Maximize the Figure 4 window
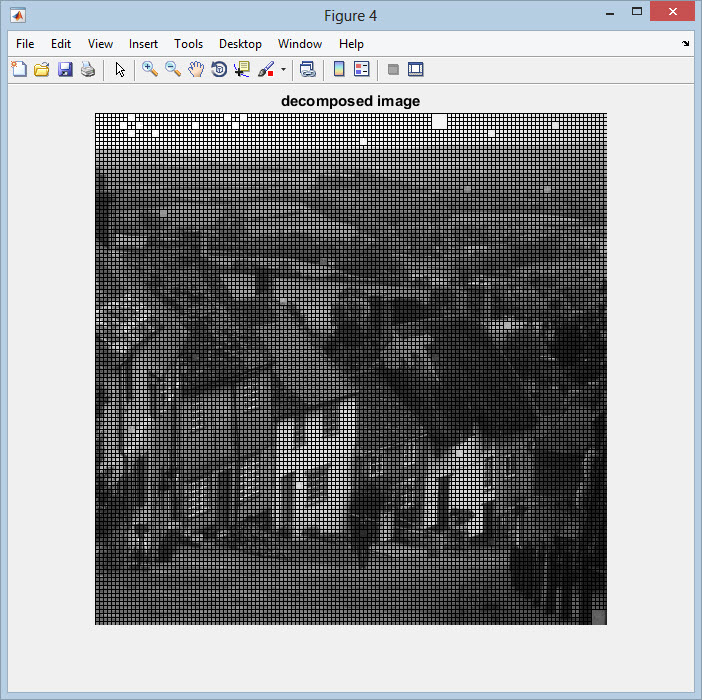Viewport: 702px width, 700px height. coord(637,12)
